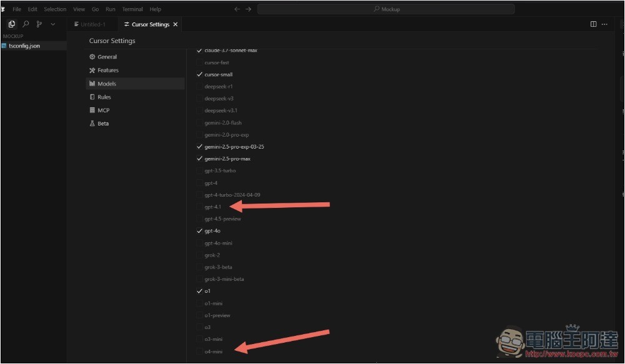Image resolution: width=625 pixels, height=364 pixels.
Task: Open the Selection menu
Action: pos(55,9)
